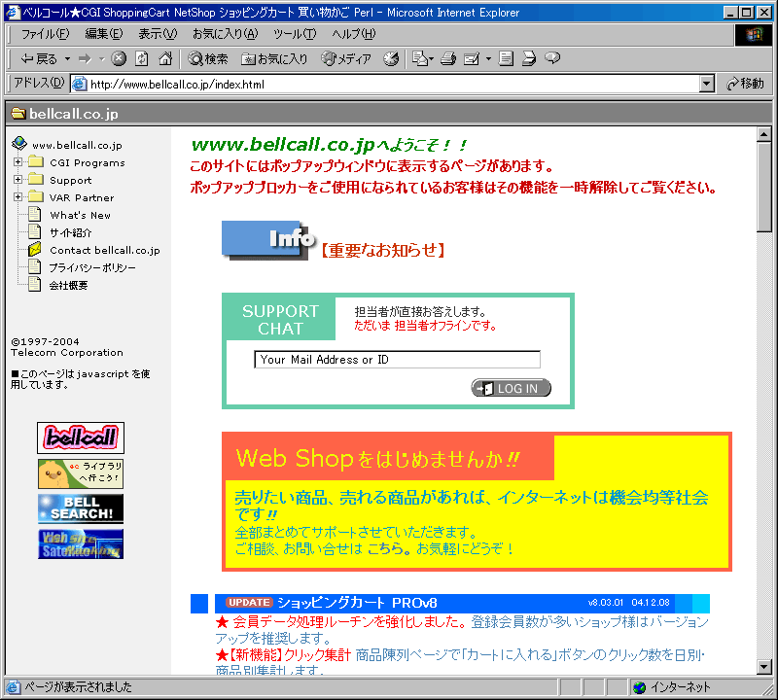This screenshot has height=700, width=778.
Task: Click the folder icon in bellcall.co.jp header
Action: pos(18,114)
